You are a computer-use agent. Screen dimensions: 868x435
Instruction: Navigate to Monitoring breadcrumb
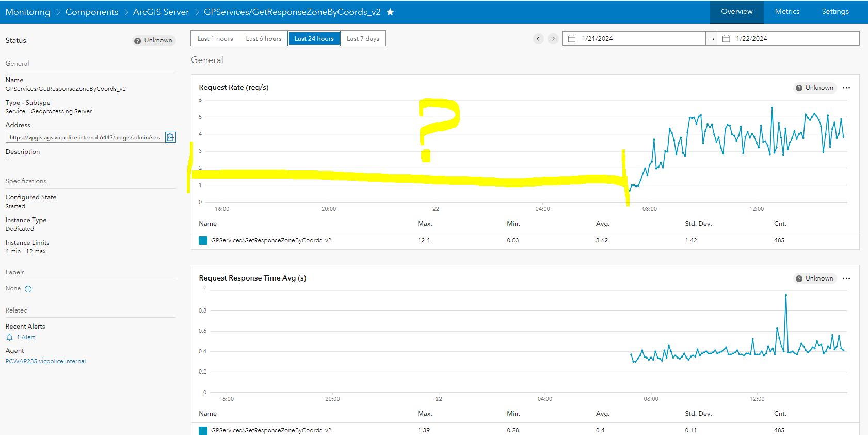point(28,12)
